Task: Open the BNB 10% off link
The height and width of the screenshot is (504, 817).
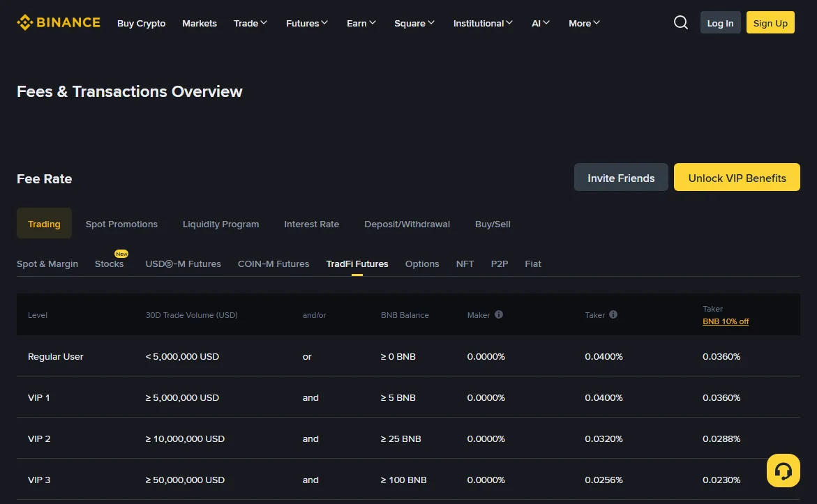Action: [x=726, y=321]
